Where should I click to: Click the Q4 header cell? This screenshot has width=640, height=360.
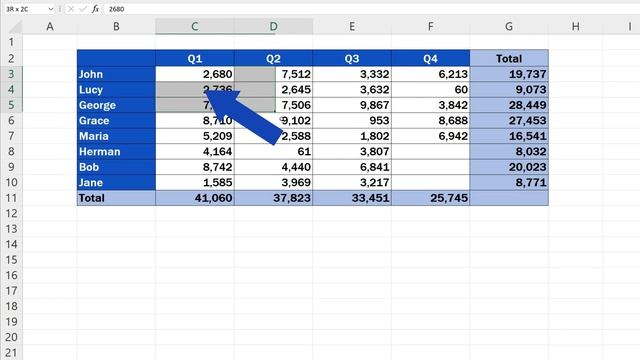431,58
